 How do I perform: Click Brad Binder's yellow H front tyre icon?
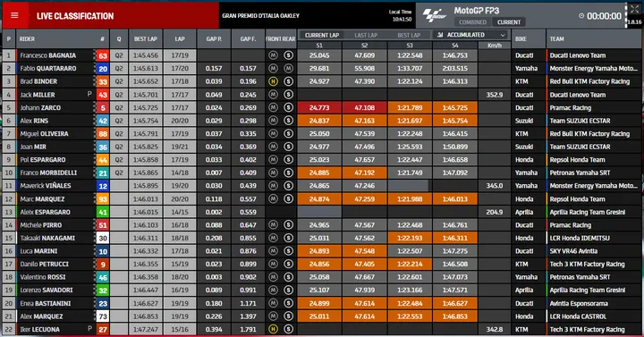(x=273, y=81)
